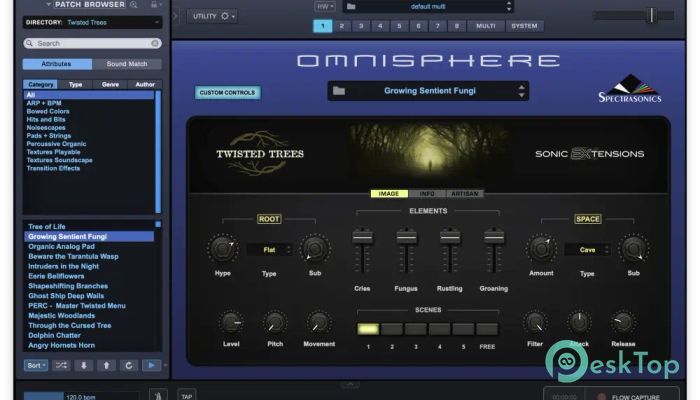
Task: Select scene 1 button
Action: pos(368,329)
